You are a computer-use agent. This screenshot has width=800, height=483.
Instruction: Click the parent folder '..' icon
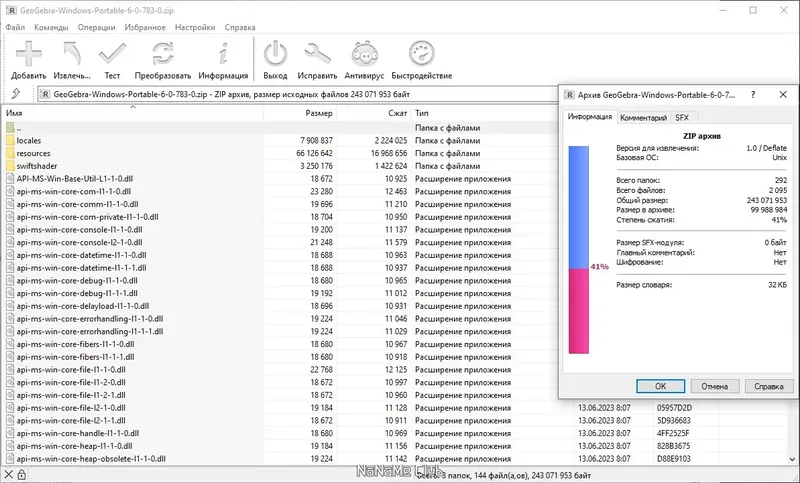(10, 128)
